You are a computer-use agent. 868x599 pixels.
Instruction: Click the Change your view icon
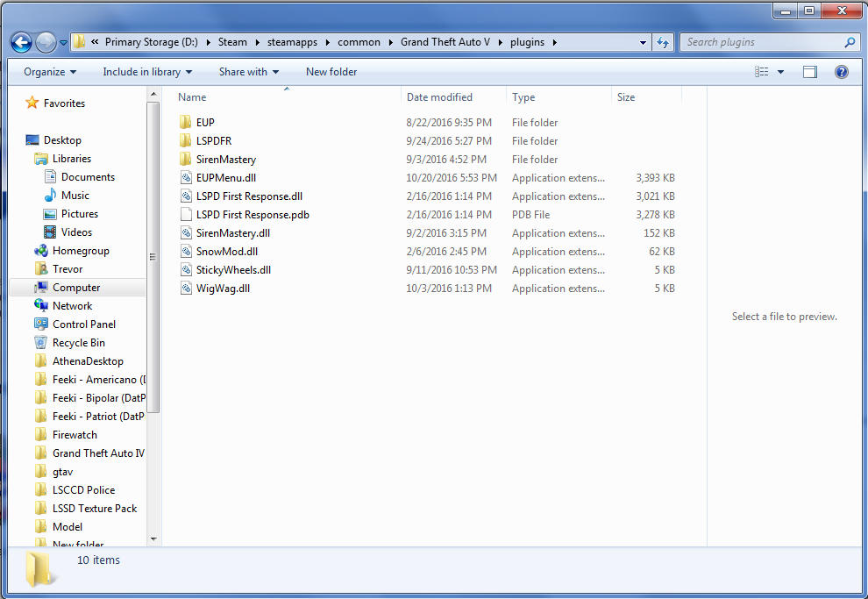coord(762,72)
